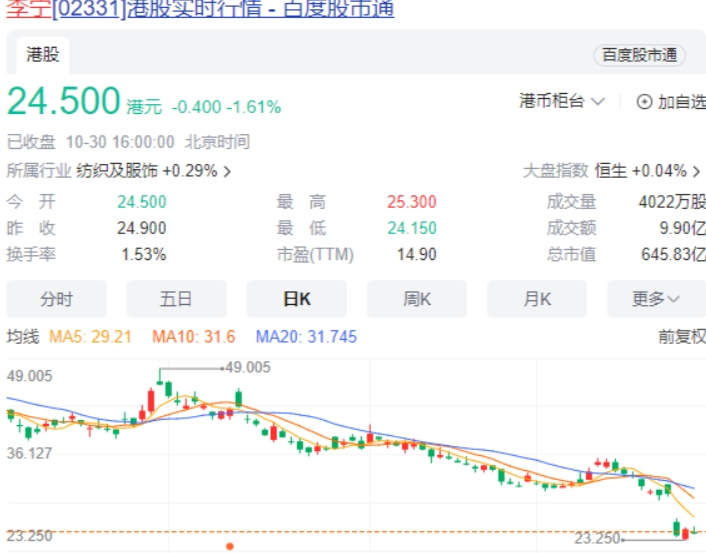This screenshot has height=553, width=706.
Task: Click the 昨收 value 24.900
Action: pos(142,228)
